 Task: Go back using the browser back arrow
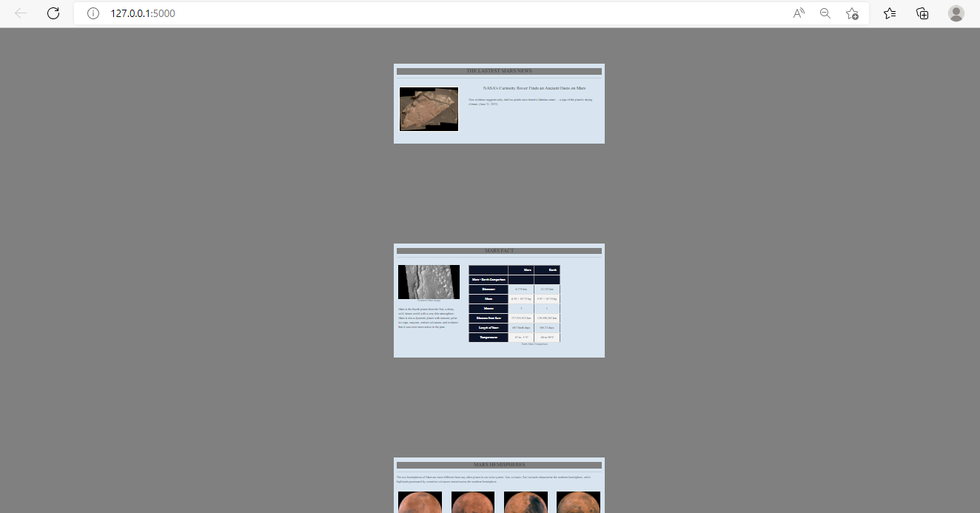(21, 13)
